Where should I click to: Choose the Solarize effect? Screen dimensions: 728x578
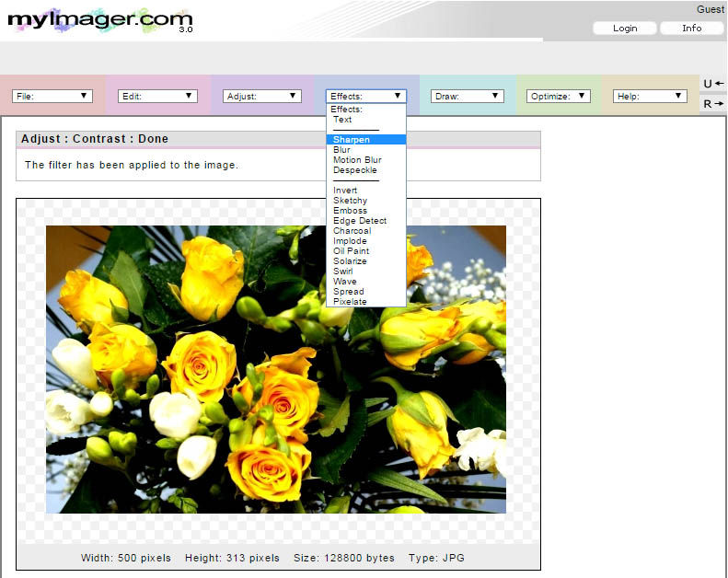pyautogui.click(x=366, y=260)
